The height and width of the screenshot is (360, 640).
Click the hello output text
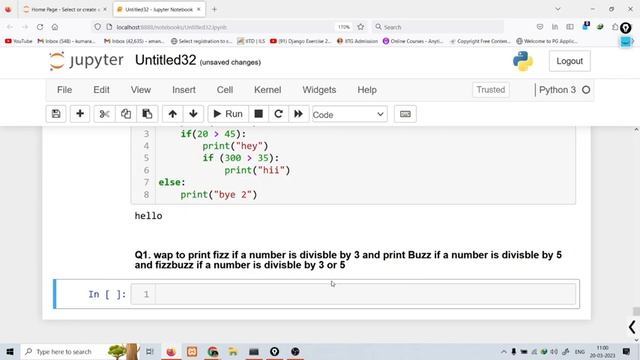[x=149, y=216]
